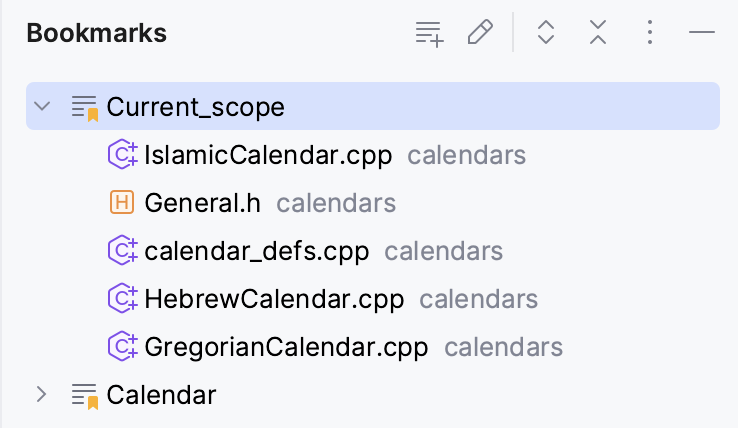Viewport: 738px width, 428px height.
Task: Click the Calendar bookmark list icon
Action: pos(85,395)
